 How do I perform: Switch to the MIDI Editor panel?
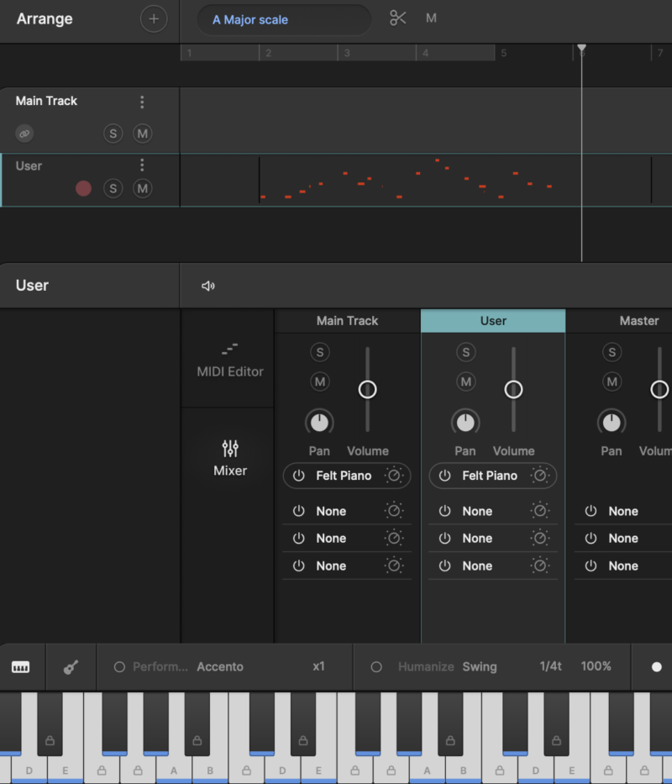point(228,361)
